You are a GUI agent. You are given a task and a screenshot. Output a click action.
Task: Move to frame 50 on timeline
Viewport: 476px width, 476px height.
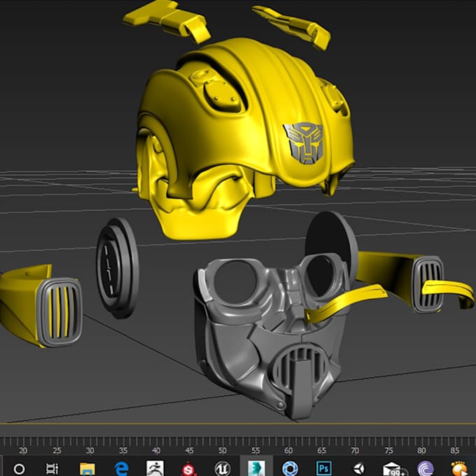click(223, 451)
